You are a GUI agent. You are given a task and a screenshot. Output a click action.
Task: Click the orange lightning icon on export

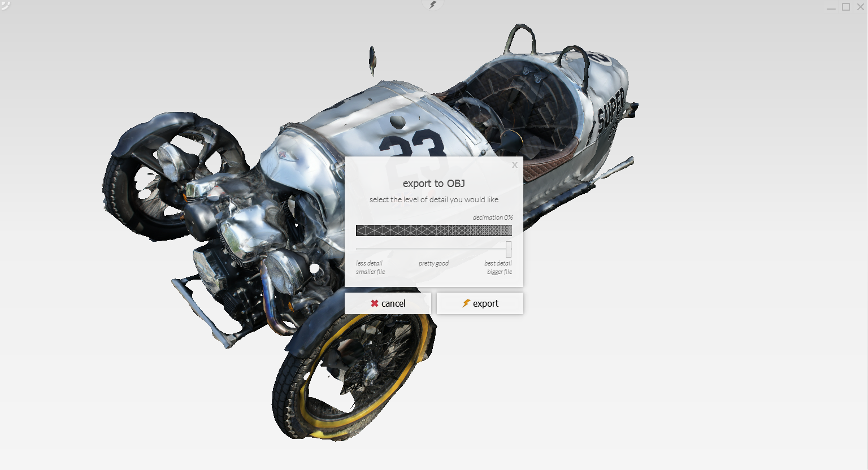[x=466, y=303]
